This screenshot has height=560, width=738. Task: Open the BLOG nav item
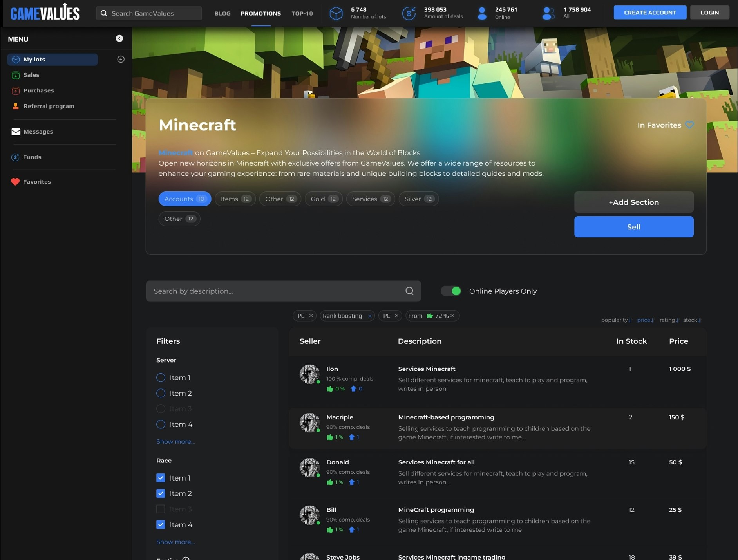(222, 13)
